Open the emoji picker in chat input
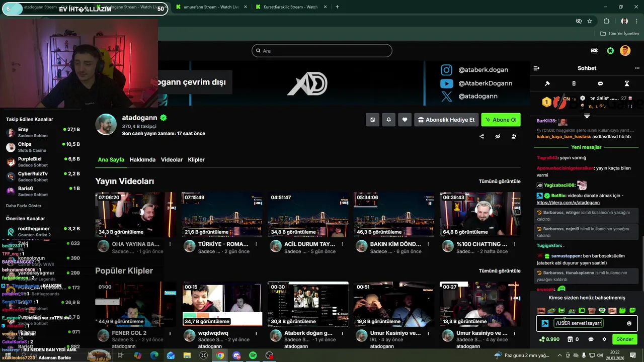 pyautogui.click(x=629, y=323)
